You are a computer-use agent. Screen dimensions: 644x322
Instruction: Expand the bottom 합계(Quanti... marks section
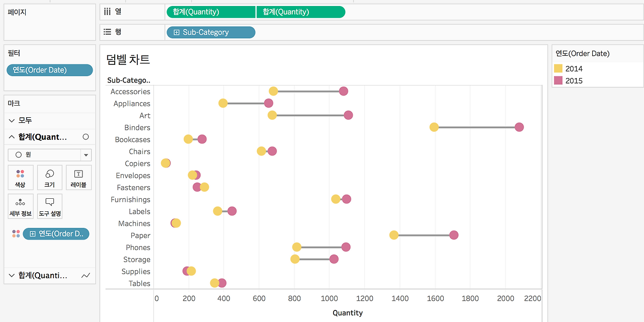tap(12, 275)
